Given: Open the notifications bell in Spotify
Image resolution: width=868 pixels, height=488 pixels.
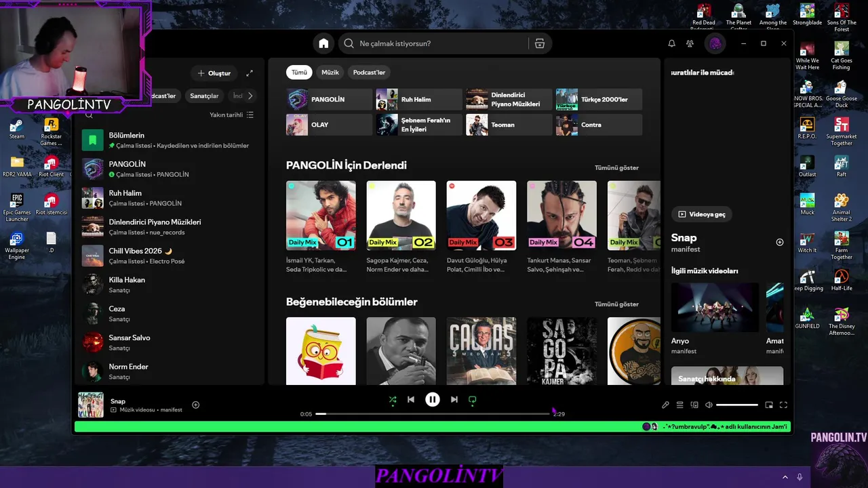Looking at the screenshot, I should (x=671, y=43).
